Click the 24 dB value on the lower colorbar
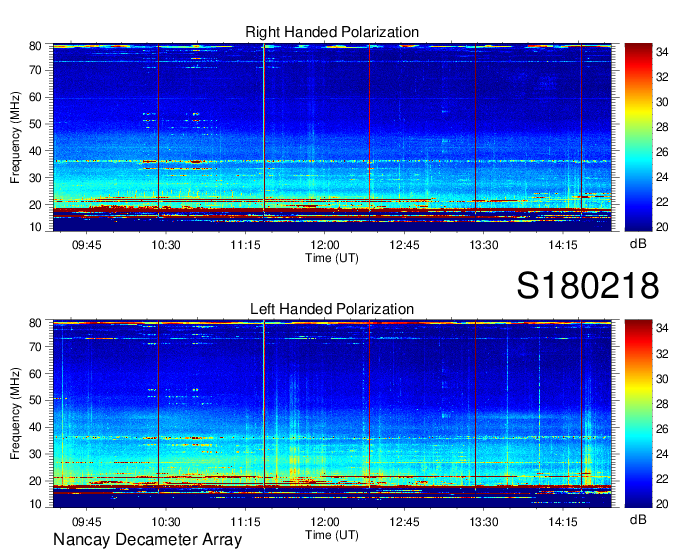 point(662,454)
